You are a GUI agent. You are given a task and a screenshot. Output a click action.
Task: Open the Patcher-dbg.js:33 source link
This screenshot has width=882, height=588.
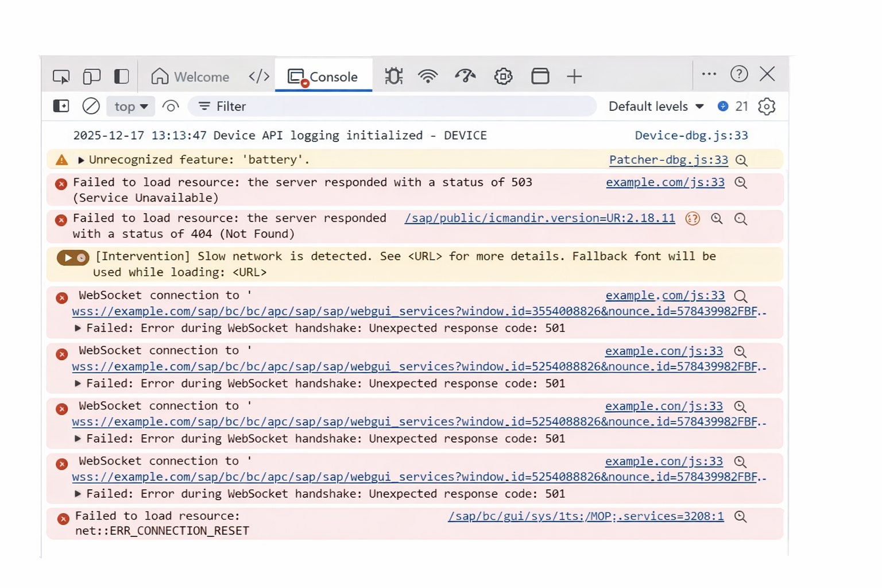point(668,160)
